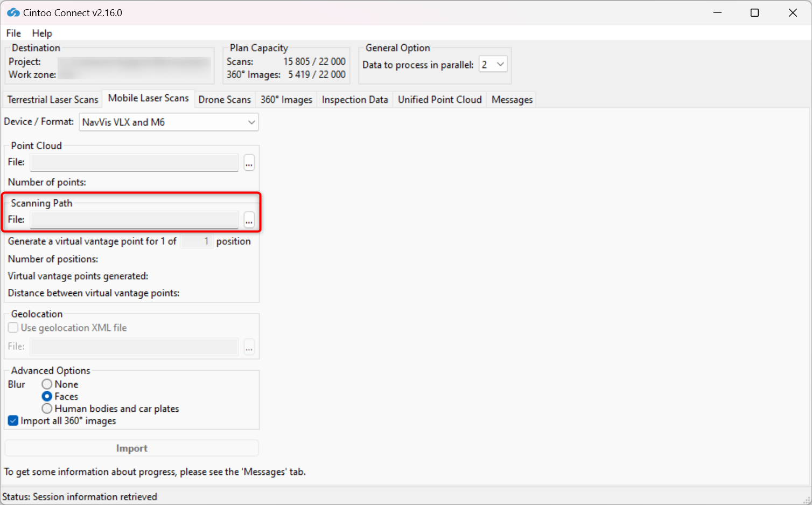Maximize the Cintoo Connect window
812x505 pixels.
tap(755, 12)
